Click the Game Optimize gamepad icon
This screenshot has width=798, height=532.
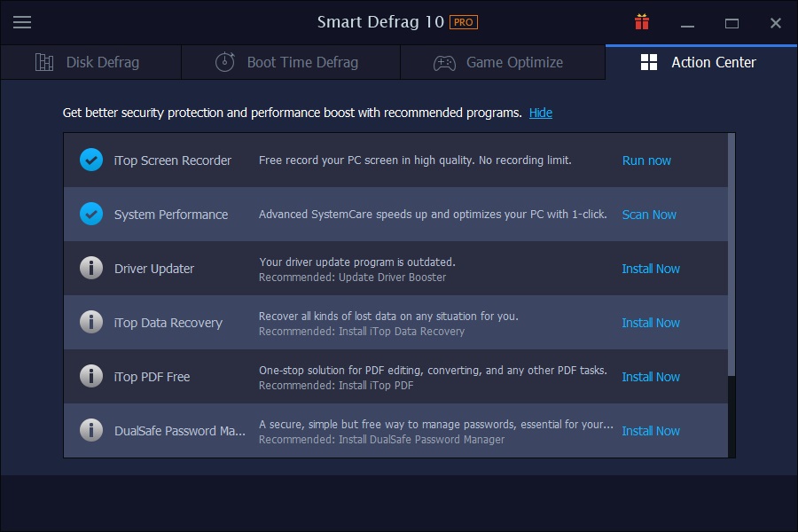coord(444,63)
